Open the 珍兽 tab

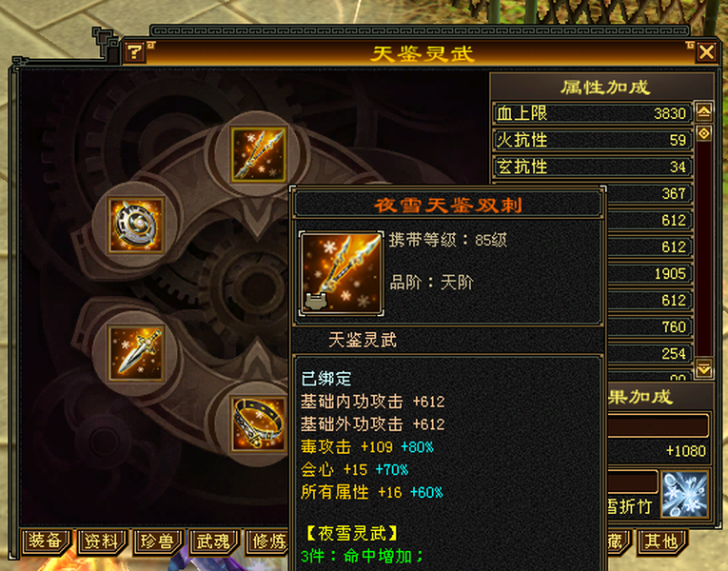[x=158, y=541]
